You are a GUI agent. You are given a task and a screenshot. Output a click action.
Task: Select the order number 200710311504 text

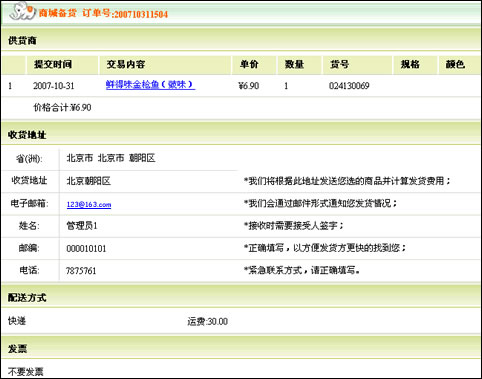point(141,14)
